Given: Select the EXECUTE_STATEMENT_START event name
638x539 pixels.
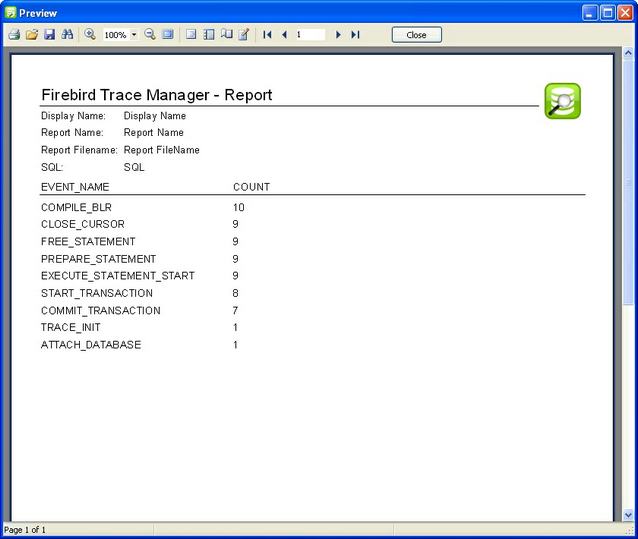Looking at the screenshot, I should [x=118, y=276].
